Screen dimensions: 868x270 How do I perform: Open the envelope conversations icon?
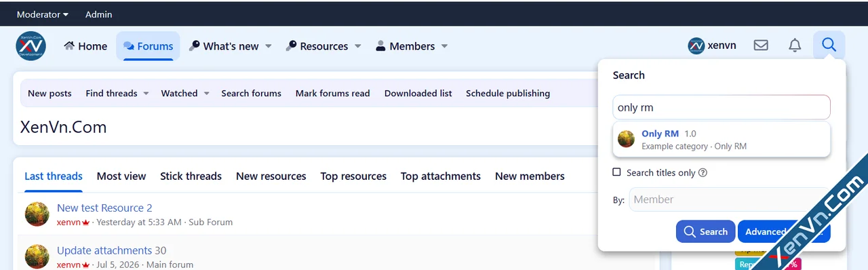[x=761, y=45]
